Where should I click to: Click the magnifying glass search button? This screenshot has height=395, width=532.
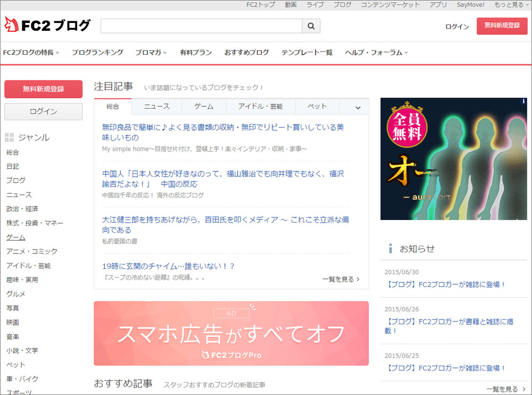[311, 26]
